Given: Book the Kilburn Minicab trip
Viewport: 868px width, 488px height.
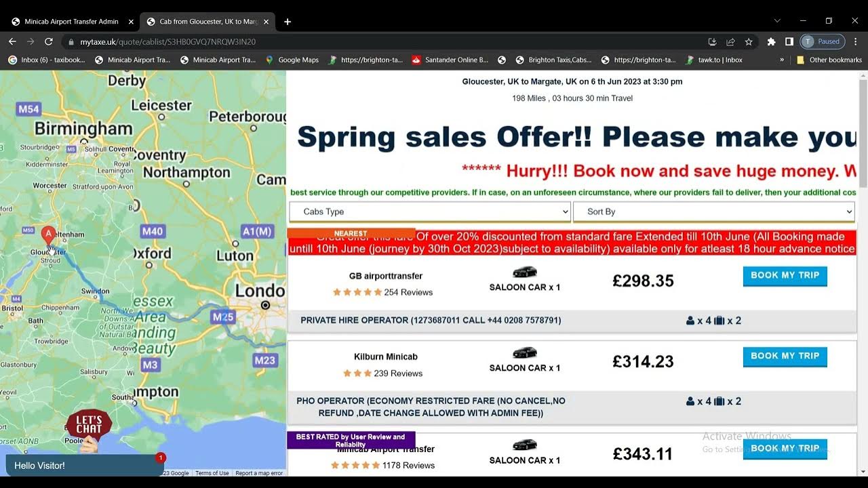Looking at the screenshot, I should pyautogui.click(x=785, y=357).
